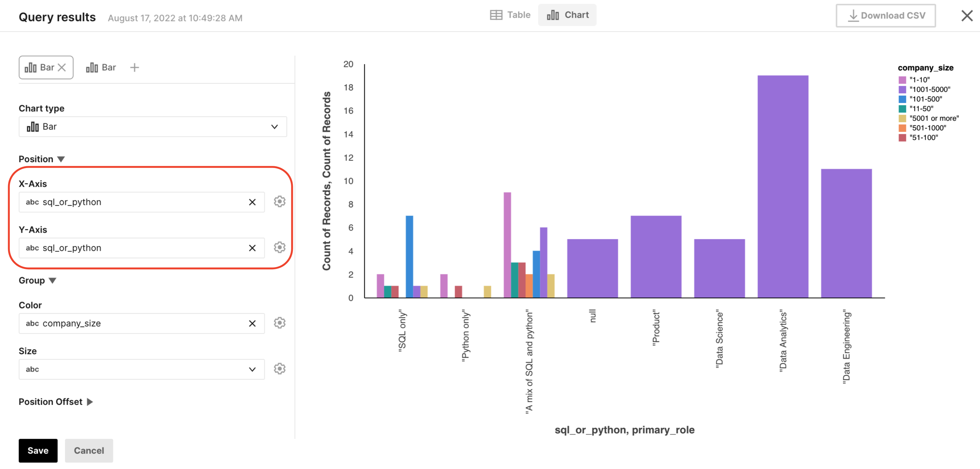This screenshot has height=469, width=980.
Task: Click the Cancel button
Action: click(88, 450)
